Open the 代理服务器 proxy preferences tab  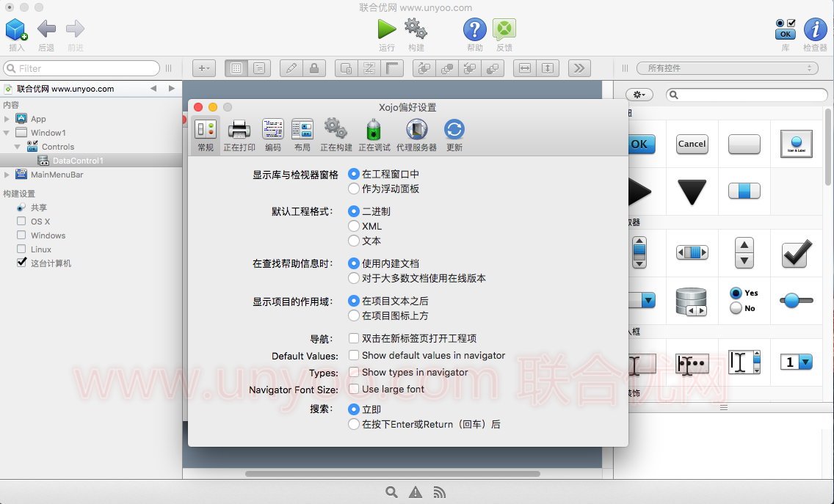416,135
